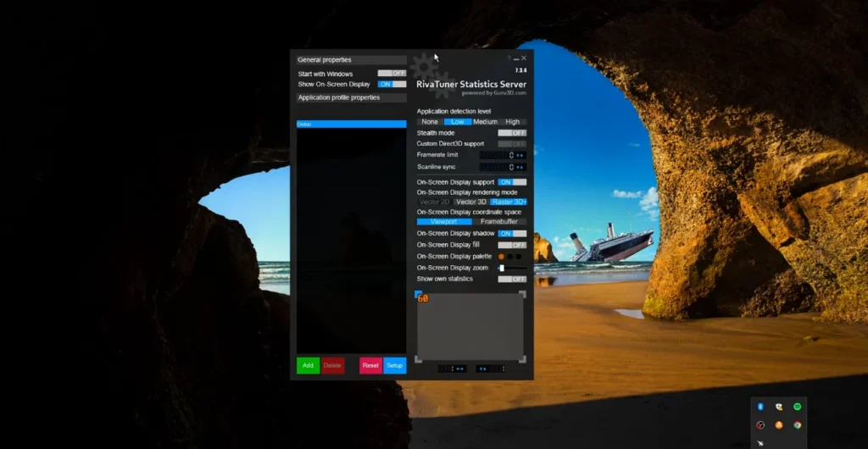The height and width of the screenshot is (449, 868).
Task: Click the vertical position arrows below the preview
Action: tap(482, 369)
